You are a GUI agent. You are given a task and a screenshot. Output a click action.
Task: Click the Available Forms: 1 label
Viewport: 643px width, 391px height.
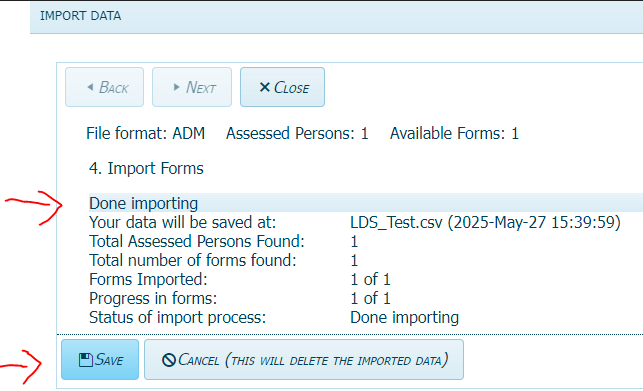pyautogui.click(x=454, y=133)
